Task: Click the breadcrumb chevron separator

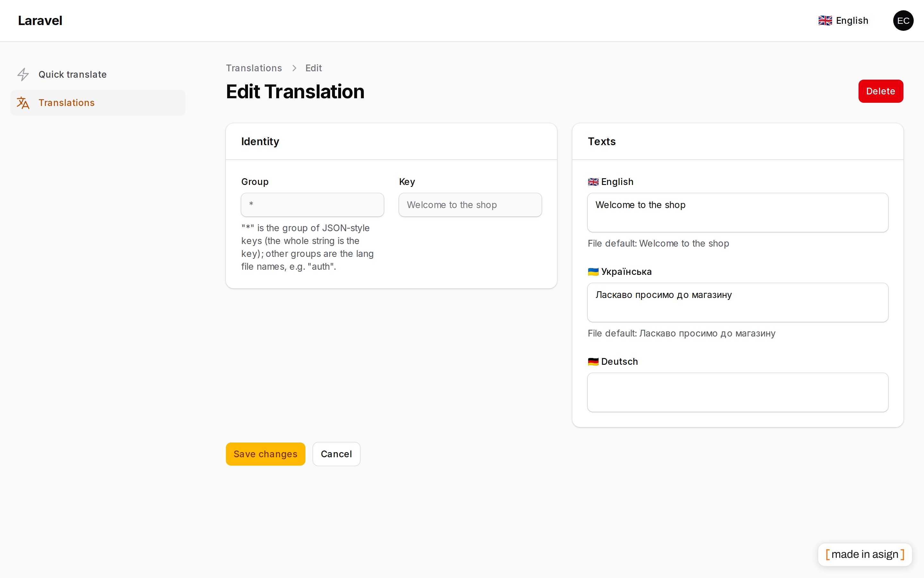Action: tap(294, 68)
